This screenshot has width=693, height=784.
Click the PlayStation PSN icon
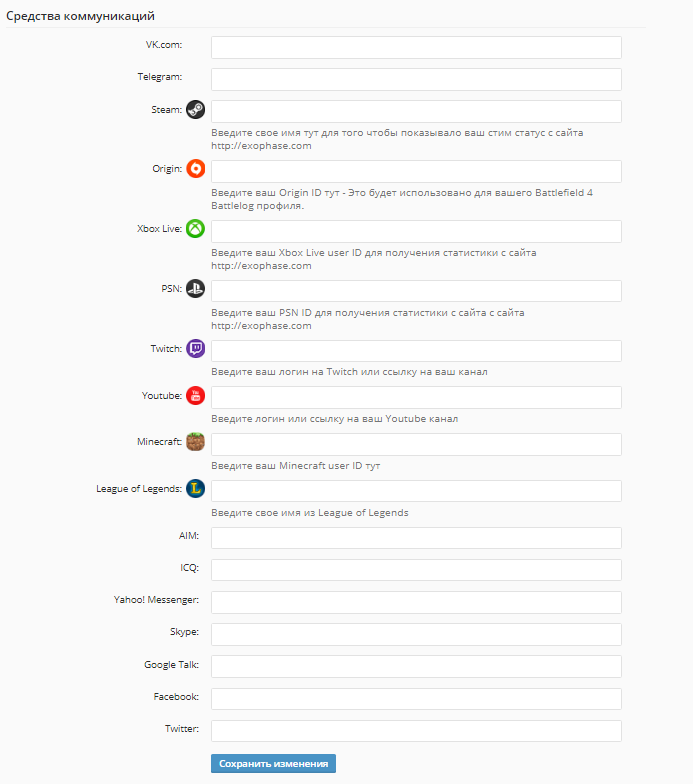click(x=196, y=288)
